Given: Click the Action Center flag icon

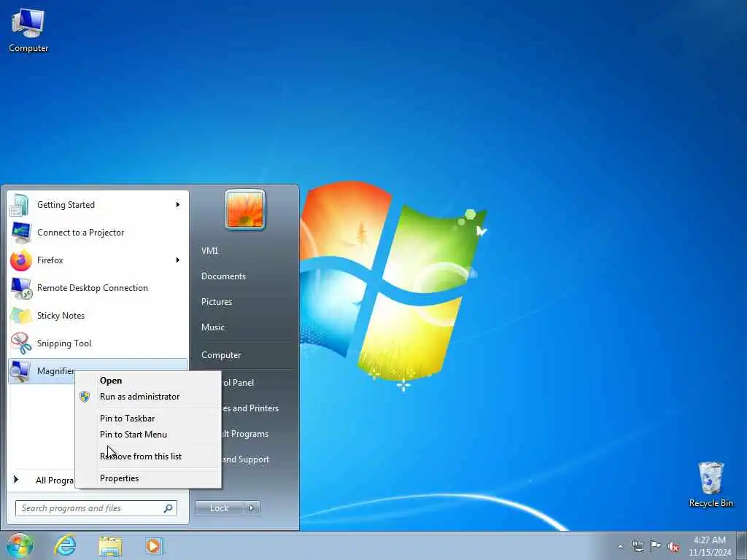Looking at the screenshot, I should coord(656,546).
